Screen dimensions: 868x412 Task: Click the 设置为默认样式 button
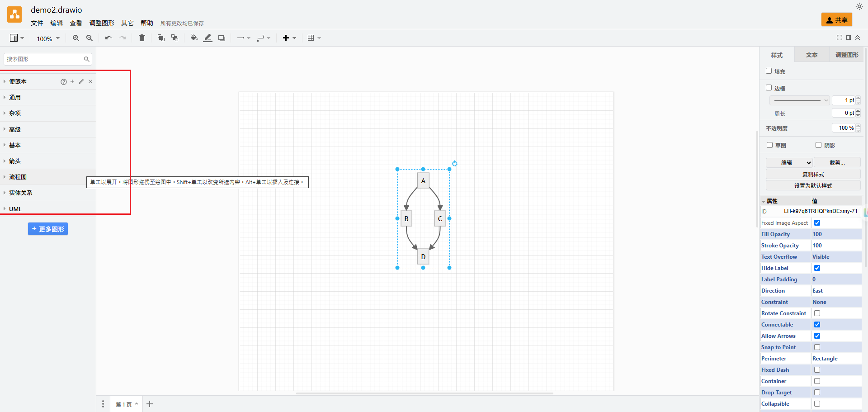pyautogui.click(x=813, y=186)
